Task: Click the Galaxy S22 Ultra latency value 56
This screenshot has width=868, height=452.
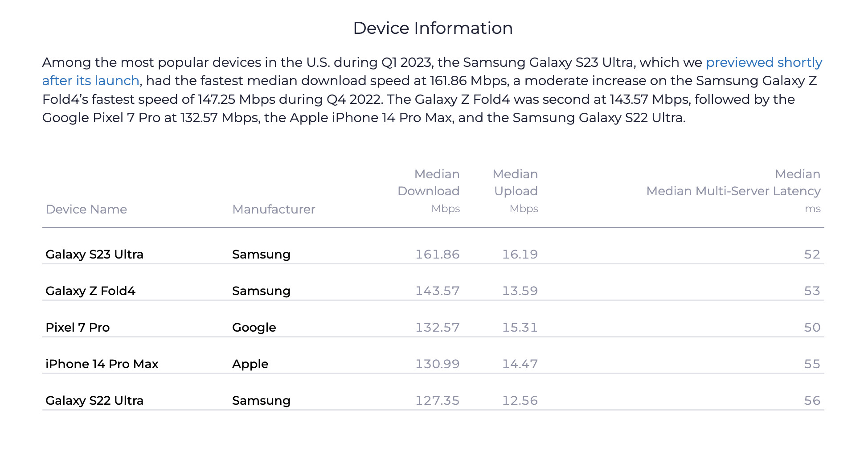Action: coord(812,400)
